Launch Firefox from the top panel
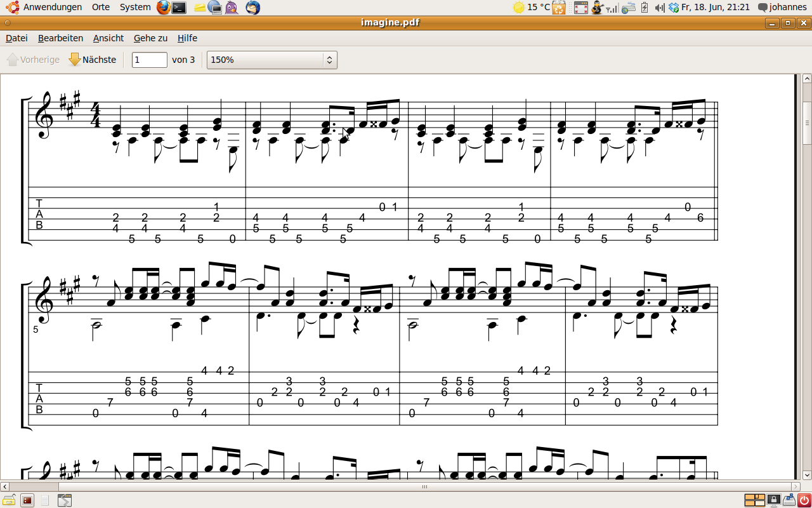 point(163,8)
